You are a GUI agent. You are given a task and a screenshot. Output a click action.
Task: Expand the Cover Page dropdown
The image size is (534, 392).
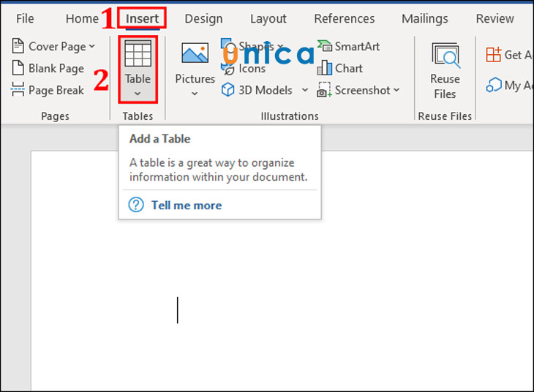point(91,47)
